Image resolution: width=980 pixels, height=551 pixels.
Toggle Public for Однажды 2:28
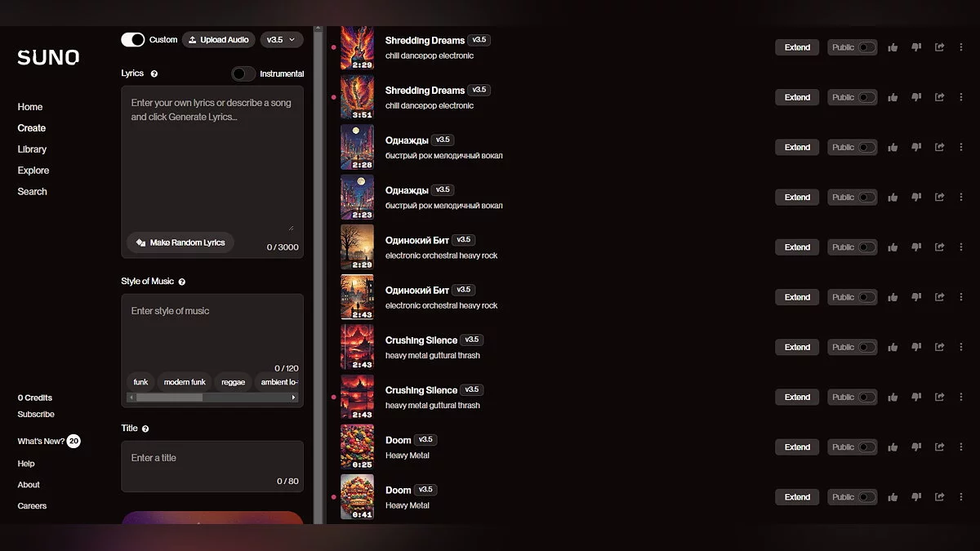click(866, 147)
